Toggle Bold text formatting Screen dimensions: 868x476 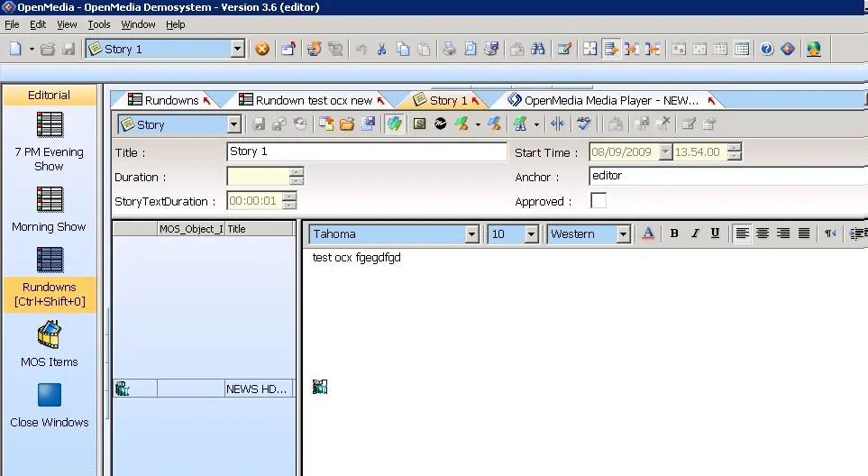674,233
